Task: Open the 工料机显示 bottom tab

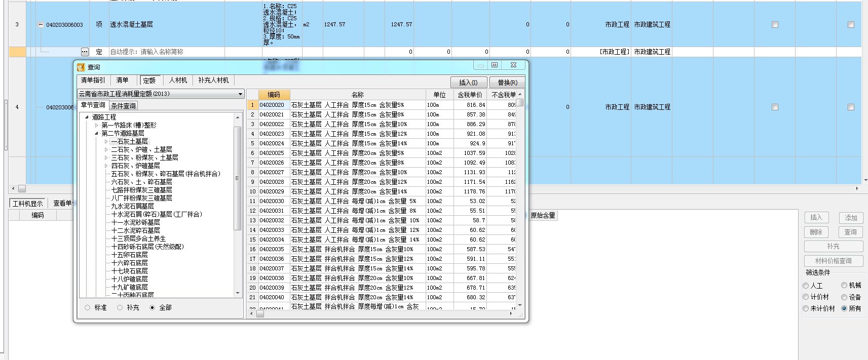Action: coord(28,204)
